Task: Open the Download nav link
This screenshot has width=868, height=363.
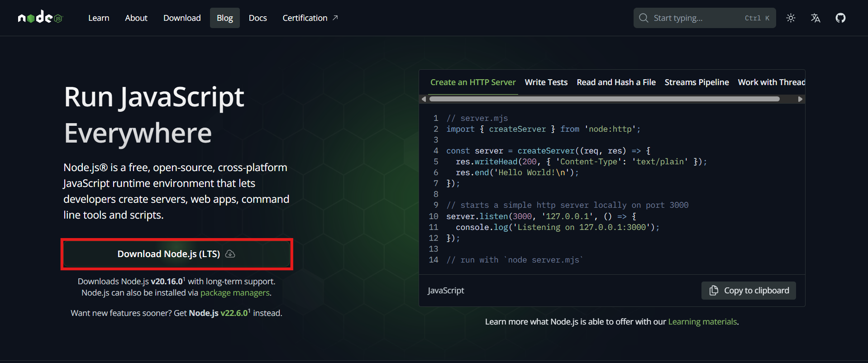Action: tap(182, 18)
